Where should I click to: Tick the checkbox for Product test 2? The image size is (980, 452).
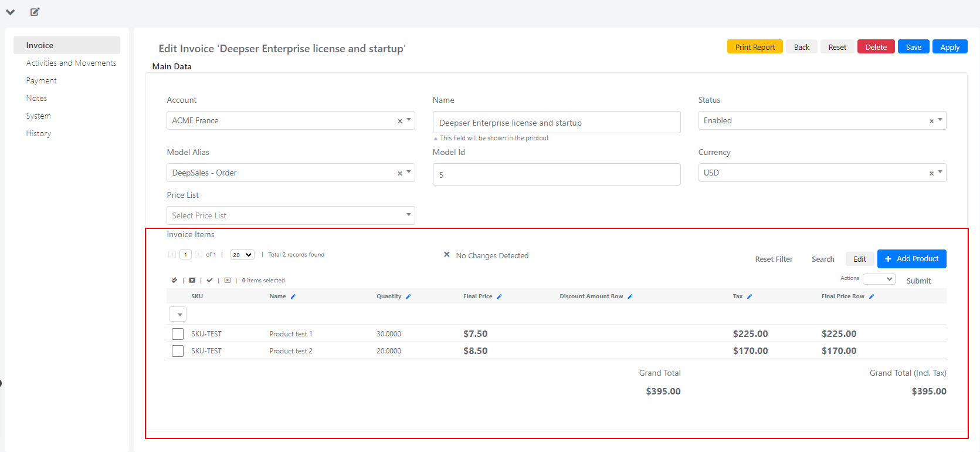point(178,351)
